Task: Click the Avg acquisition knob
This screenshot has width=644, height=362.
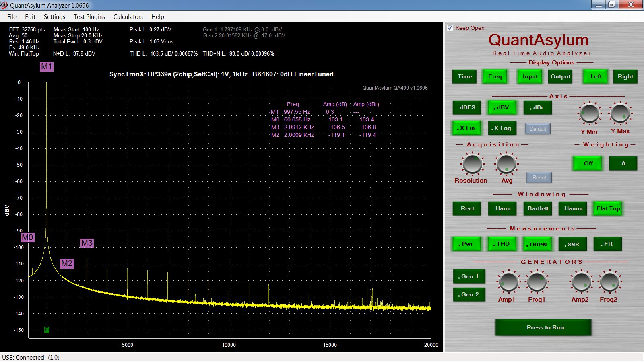Action: tap(506, 164)
